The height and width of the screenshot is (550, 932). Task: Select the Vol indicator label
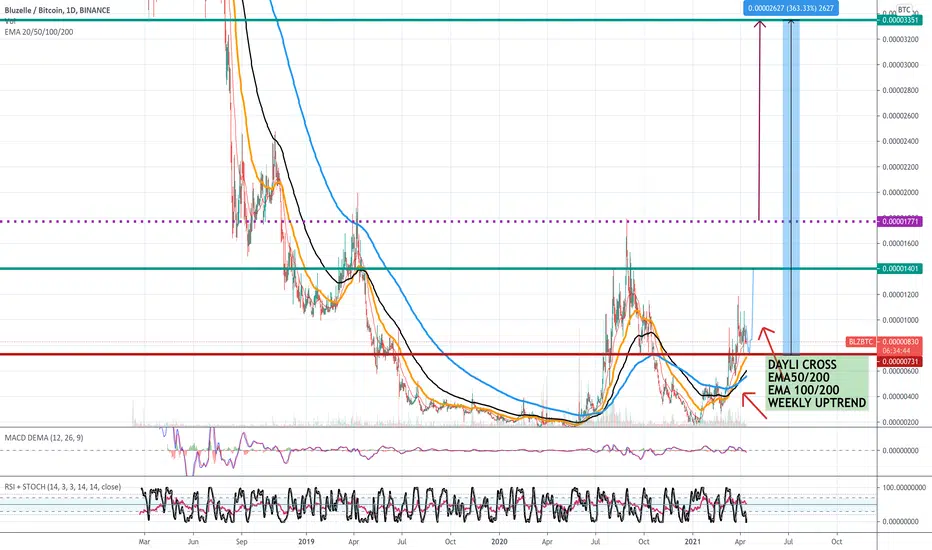tap(10, 21)
